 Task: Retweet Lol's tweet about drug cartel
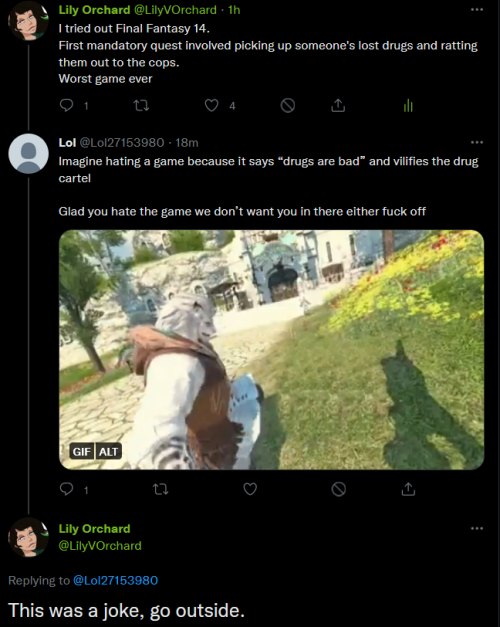click(x=161, y=489)
